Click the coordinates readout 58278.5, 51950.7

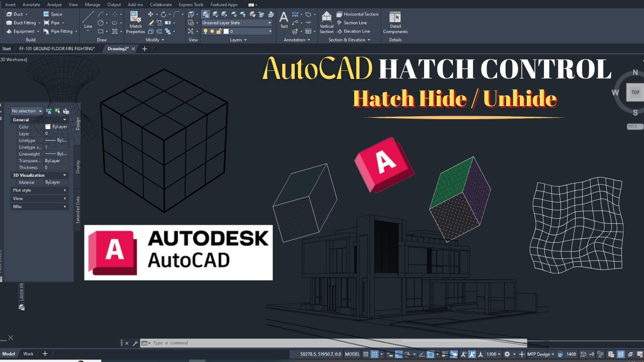click(319, 354)
